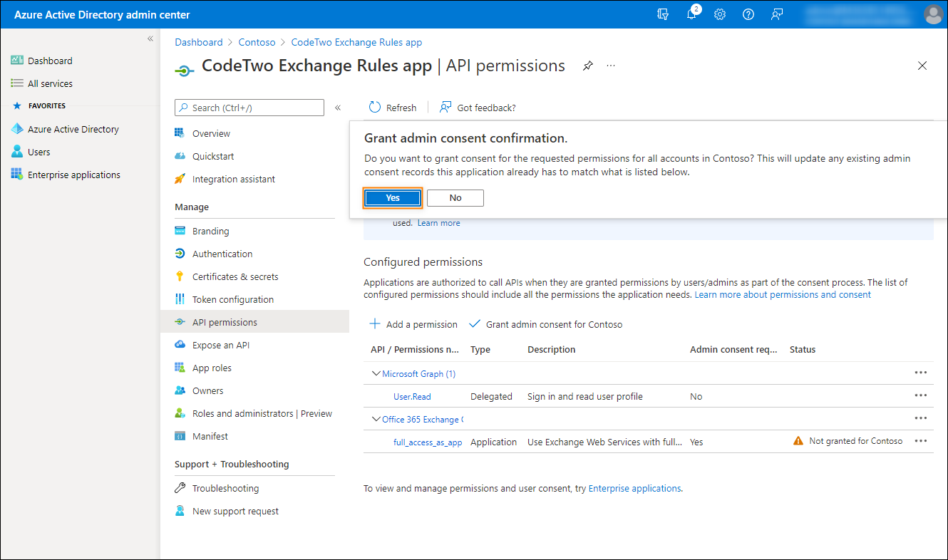The height and width of the screenshot is (560, 948).
Task: Open ellipsis menu for Office 365 Exchange row
Action: coord(921,418)
